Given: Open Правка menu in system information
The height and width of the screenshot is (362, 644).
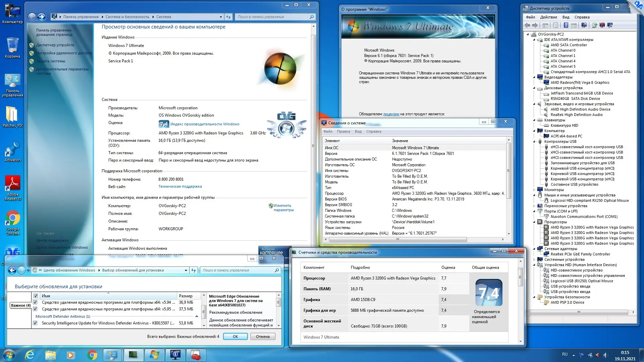Looking at the screenshot, I should click(343, 131).
